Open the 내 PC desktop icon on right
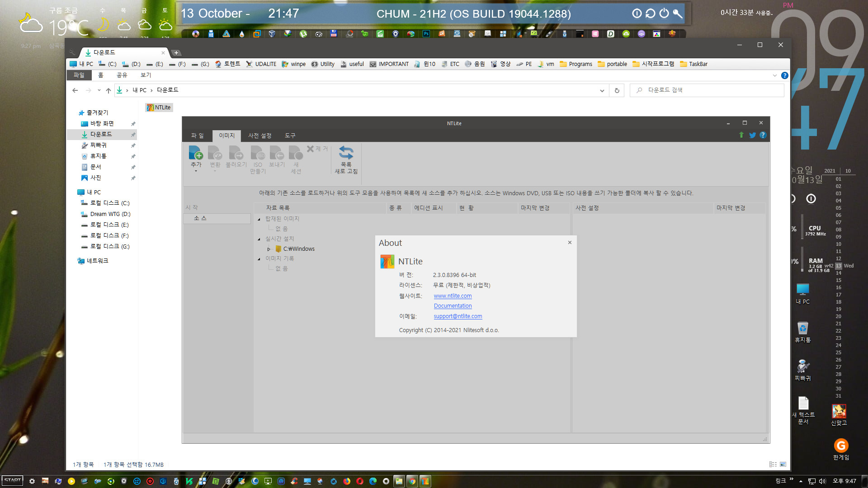 tap(802, 294)
